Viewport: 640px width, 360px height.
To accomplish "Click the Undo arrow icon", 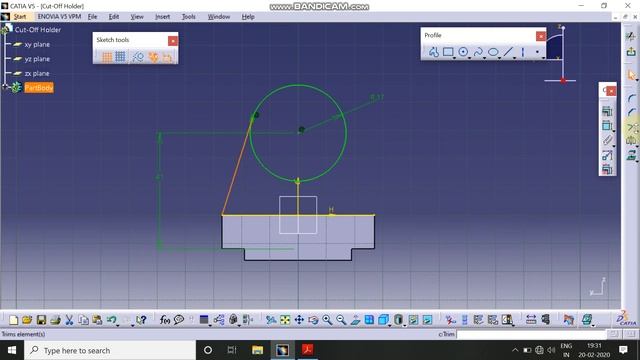I will pyautogui.click(x=111, y=320).
